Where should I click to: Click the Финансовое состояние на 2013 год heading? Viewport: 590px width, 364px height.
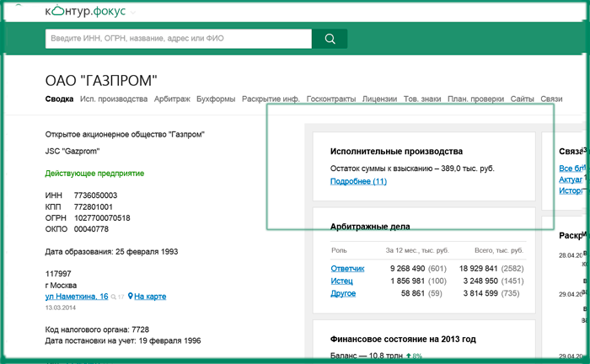[403, 340]
